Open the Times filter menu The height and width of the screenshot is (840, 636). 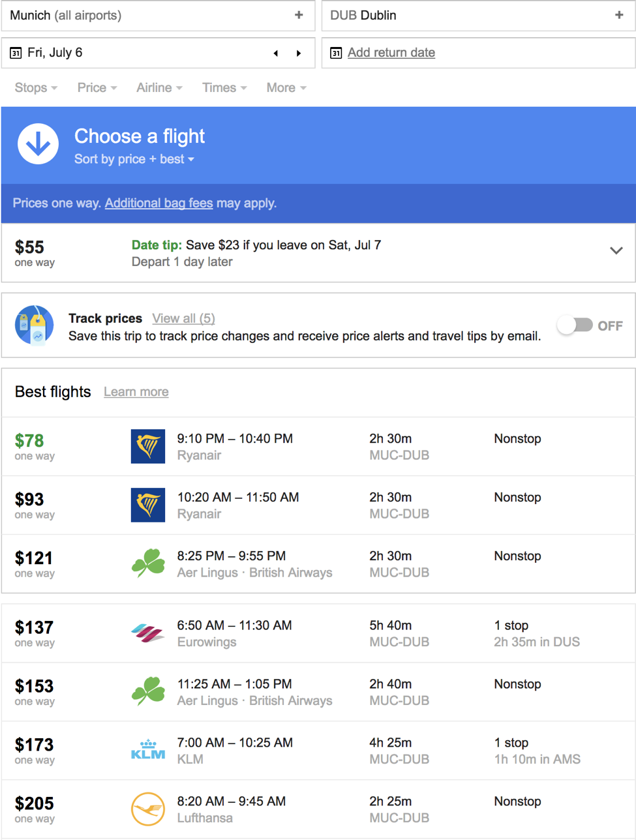pos(224,87)
